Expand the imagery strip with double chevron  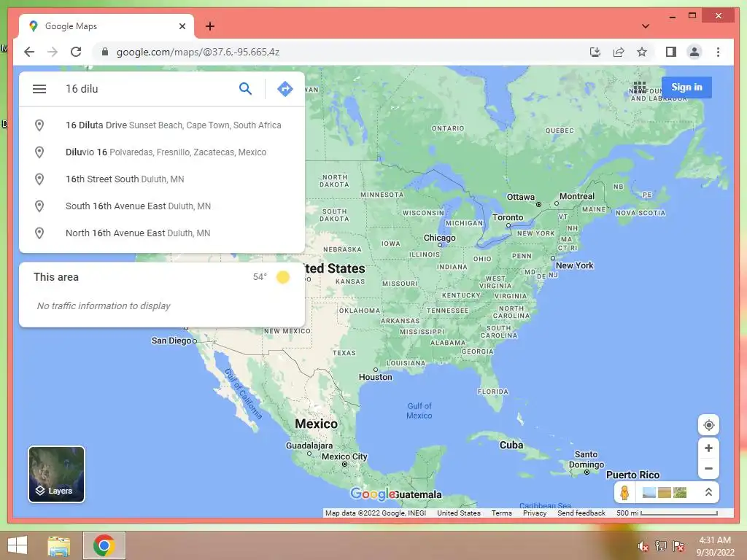708,492
